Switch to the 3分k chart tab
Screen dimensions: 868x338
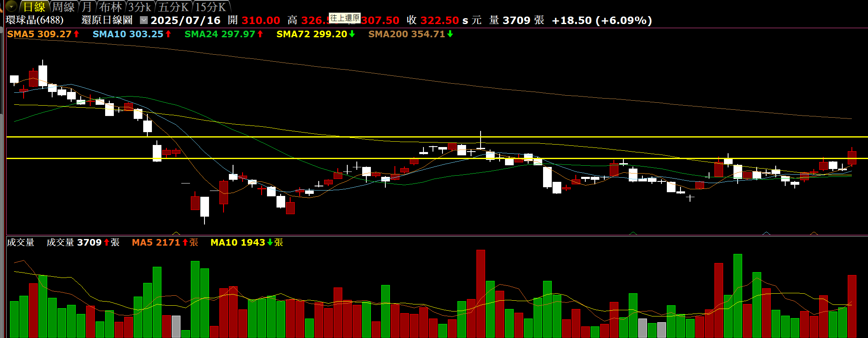click(139, 7)
